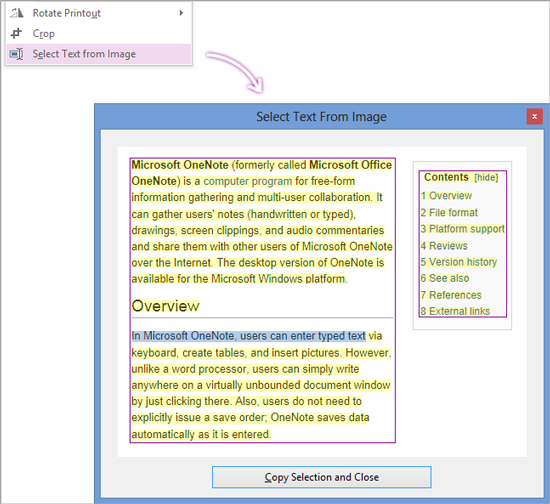Expand the Rotate Printout submenu arrow
The height and width of the screenshot is (504, 550).
point(181,13)
